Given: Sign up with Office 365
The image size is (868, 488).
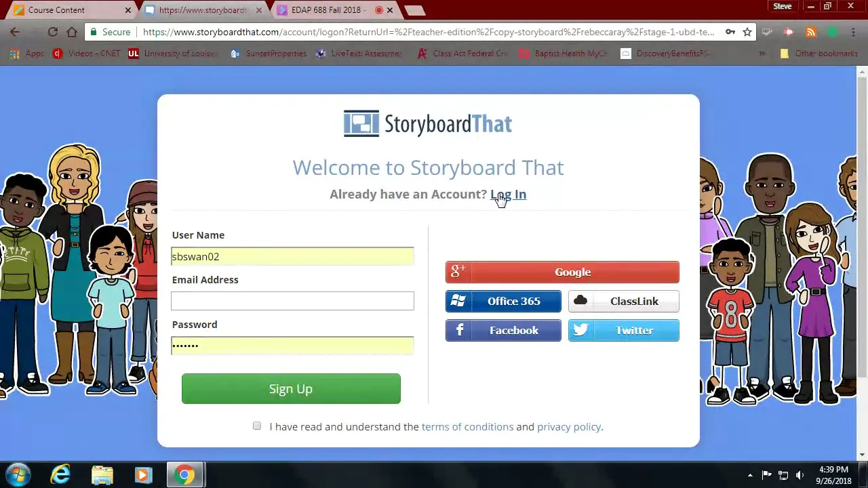Looking at the screenshot, I should 503,301.
